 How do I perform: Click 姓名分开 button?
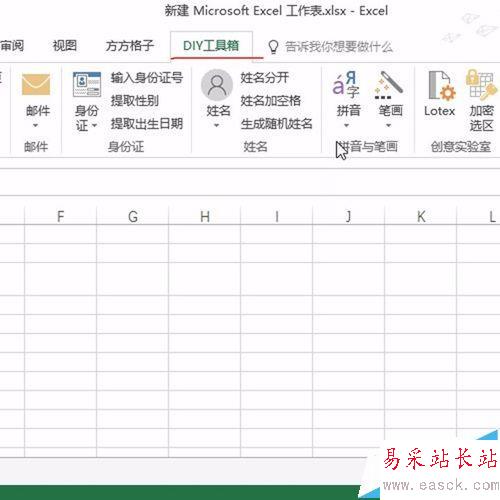(265, 78)
